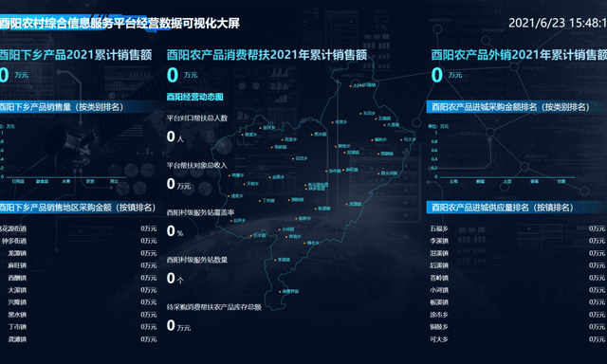This screenshot has height=364, width=607.
Task: Click the 2021/6/23 date and time display
Action: point(558,23)
